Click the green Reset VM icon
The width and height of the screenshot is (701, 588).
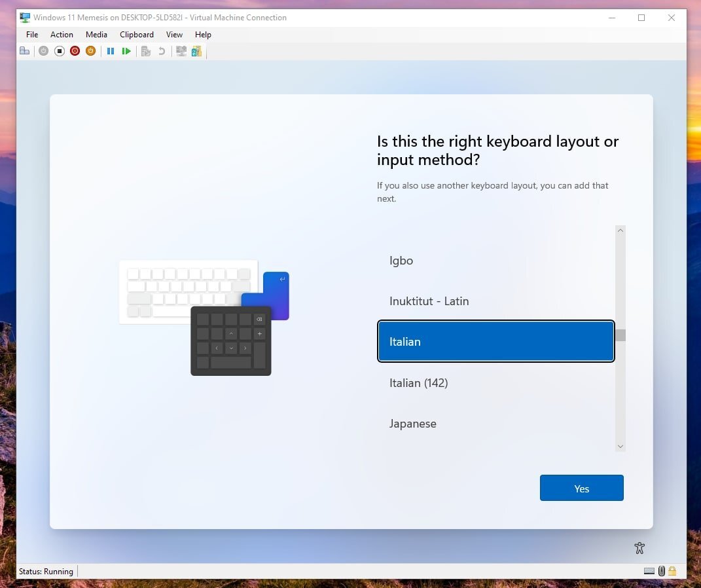[126, 51]
